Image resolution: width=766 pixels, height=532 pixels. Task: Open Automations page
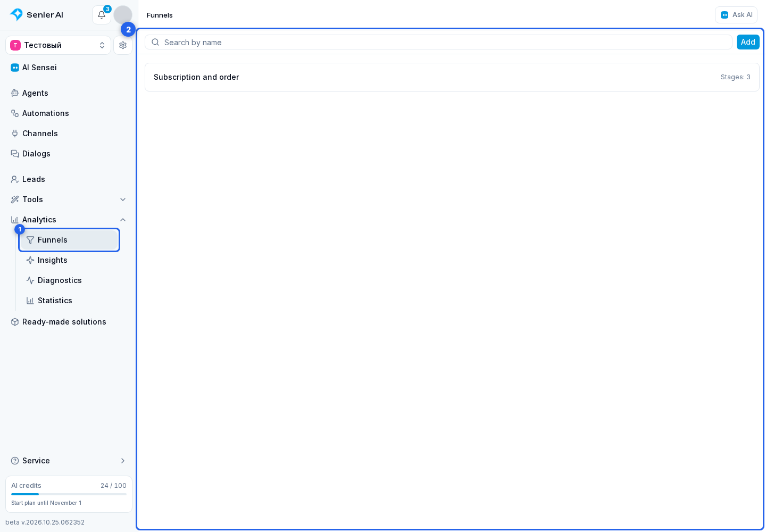click(x=69, y=113)
